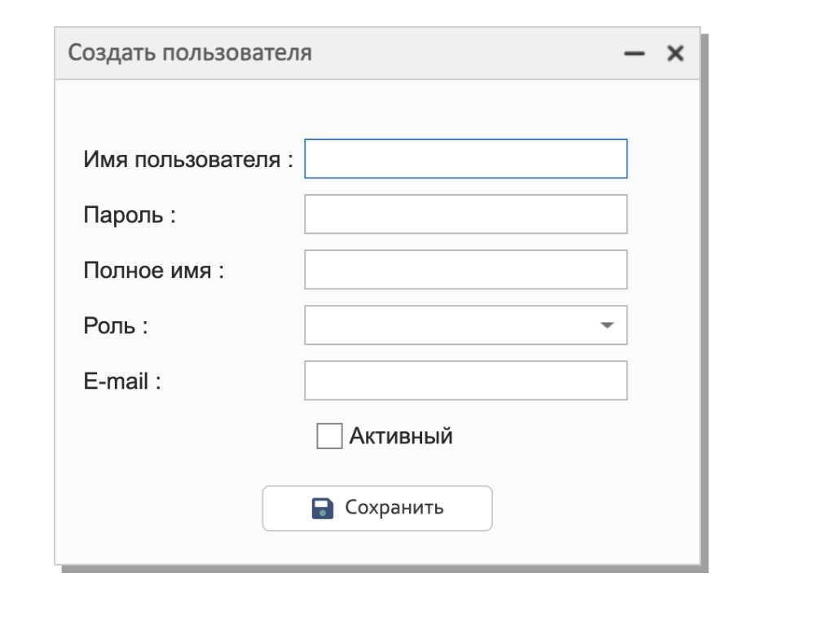815x644 pixels.
Task: Minimize the Создать пользователя dialog
Action: [x=634, y=54]
